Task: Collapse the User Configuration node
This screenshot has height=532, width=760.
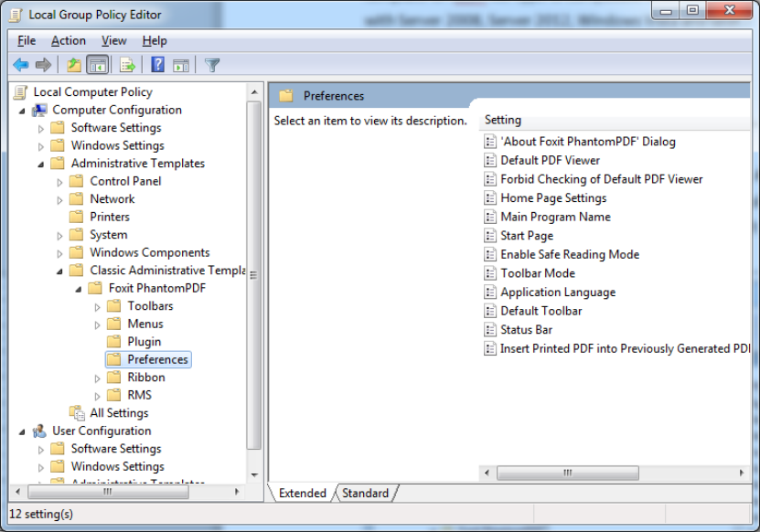Action: click(x=22, y=431)
